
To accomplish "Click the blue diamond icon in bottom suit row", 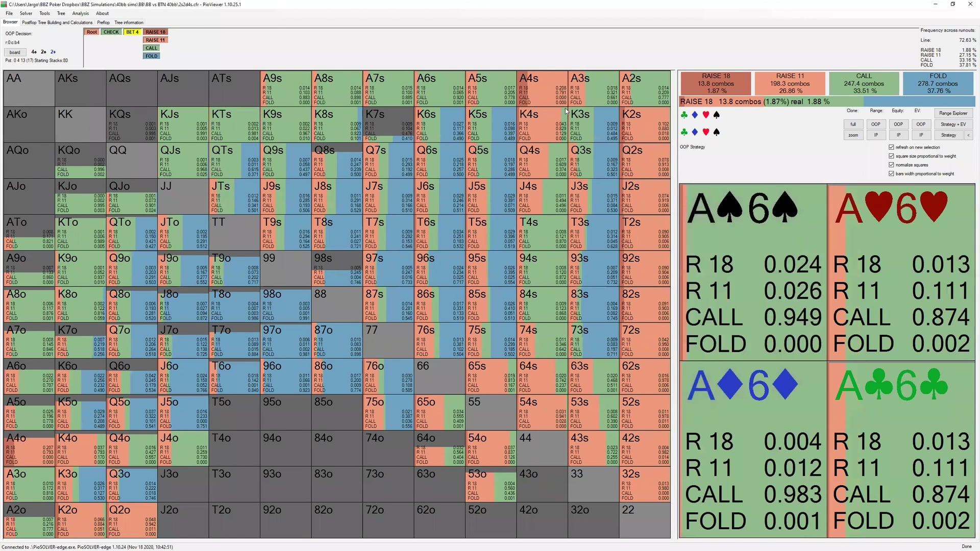I will coord(695,132).
